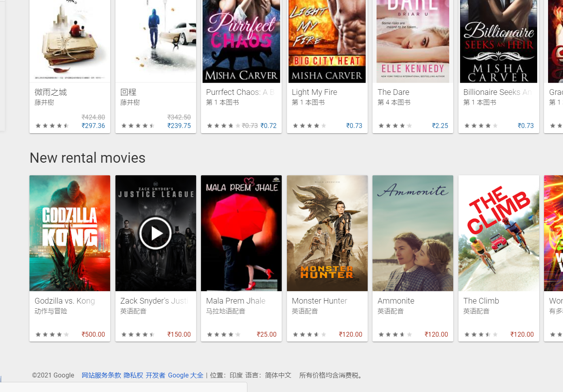Open the Billionaire Seeks An Heir cover

(x=499, y=41)
